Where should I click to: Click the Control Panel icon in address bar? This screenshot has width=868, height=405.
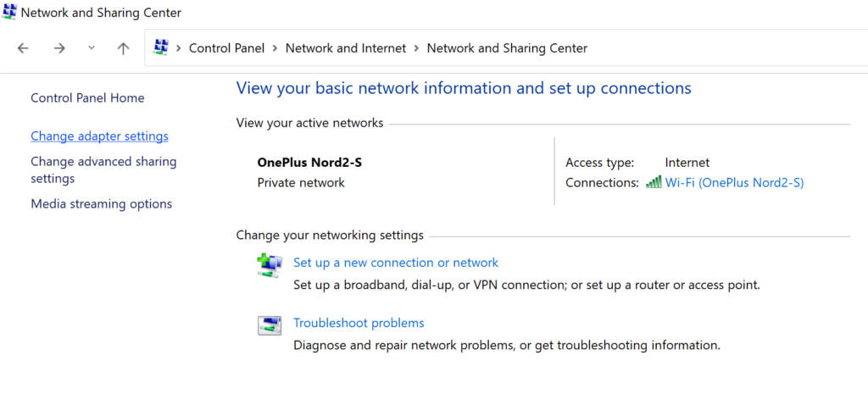pyautogui.click(x=161, y=48)
